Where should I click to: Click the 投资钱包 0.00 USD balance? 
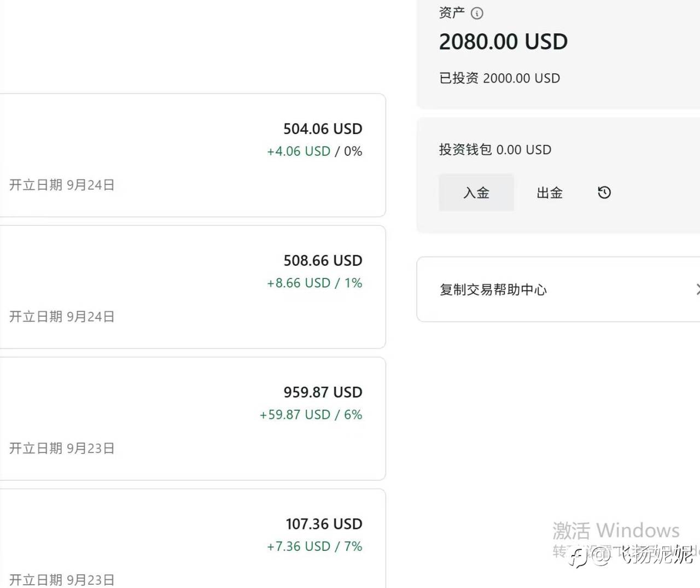495,150
